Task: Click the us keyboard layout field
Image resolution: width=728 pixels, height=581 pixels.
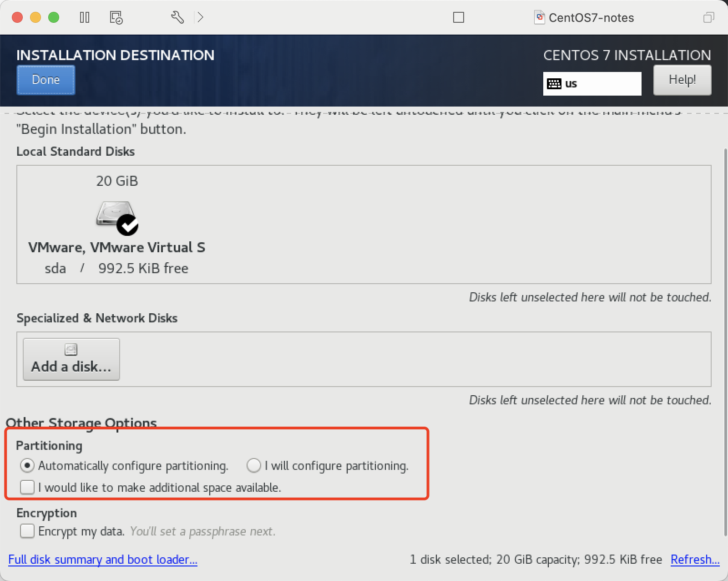Action: [x=592, y=84]
